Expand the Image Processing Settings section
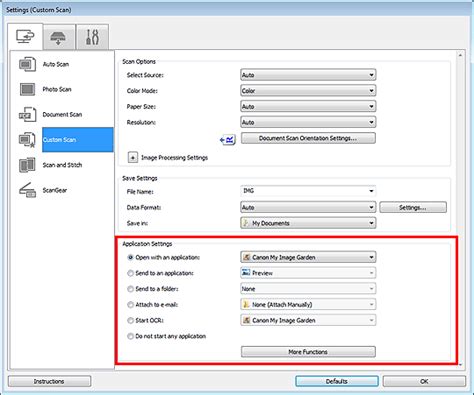The height and width of the screenshot is (395, 474). click(x=133, y=157)
